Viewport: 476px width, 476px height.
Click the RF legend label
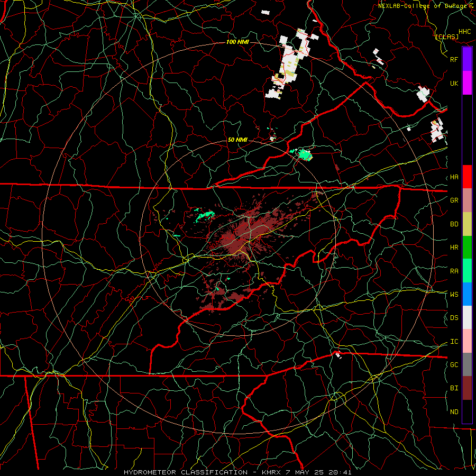point(454,59)
